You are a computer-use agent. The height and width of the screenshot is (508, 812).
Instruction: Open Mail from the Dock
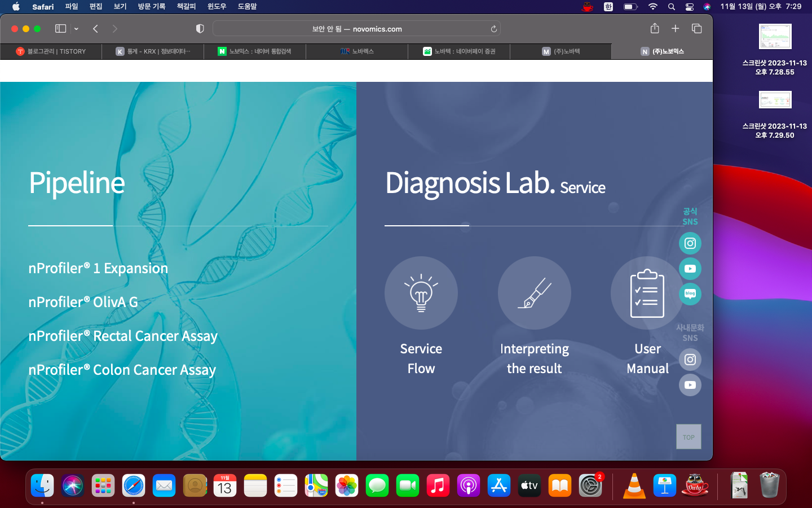164,485
